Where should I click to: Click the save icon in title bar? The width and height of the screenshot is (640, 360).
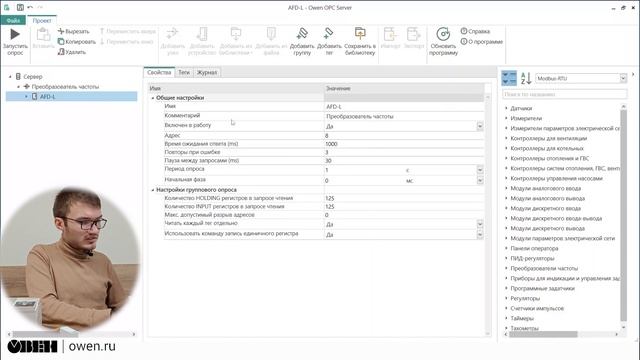point(20,7)
